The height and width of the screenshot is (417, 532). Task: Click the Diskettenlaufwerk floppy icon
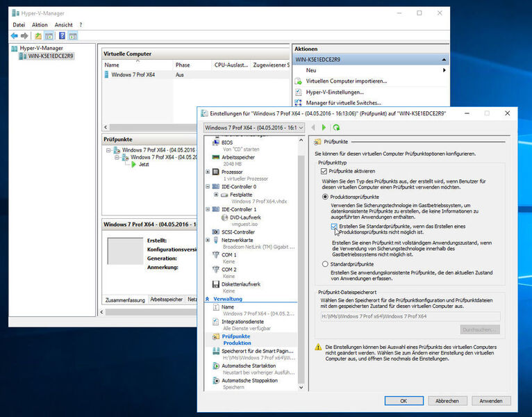[215, 284]
